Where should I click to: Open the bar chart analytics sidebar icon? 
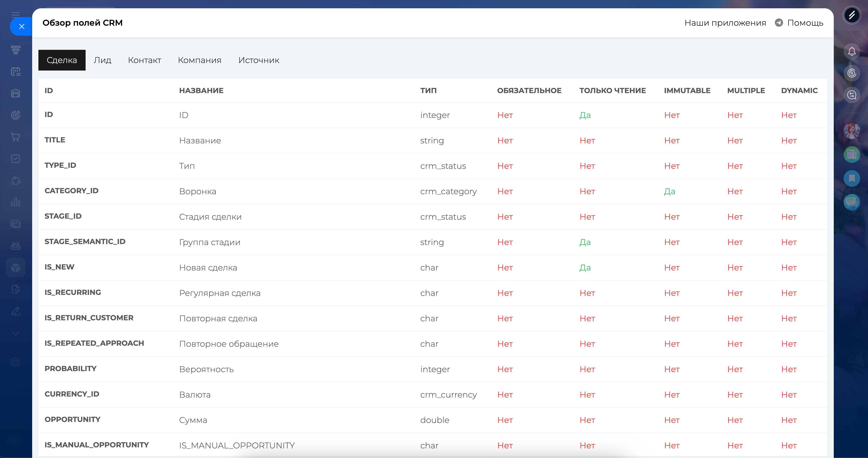[x=16, y=202]
